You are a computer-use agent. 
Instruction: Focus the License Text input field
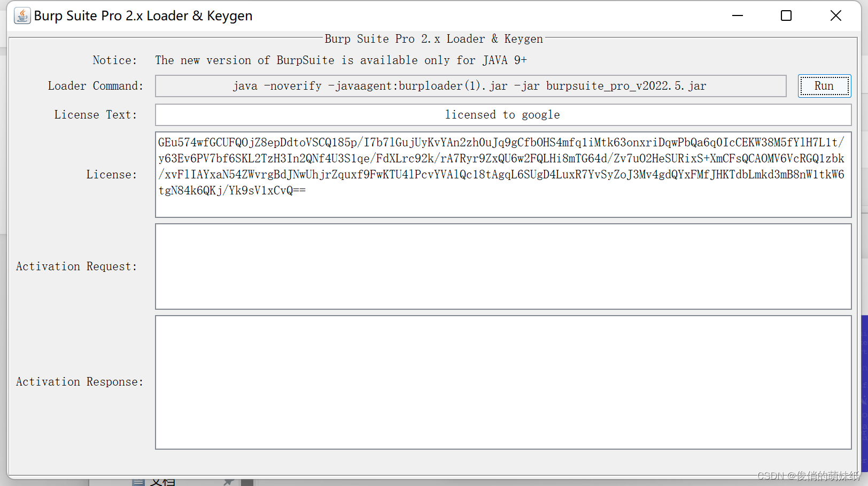point(503,115)
